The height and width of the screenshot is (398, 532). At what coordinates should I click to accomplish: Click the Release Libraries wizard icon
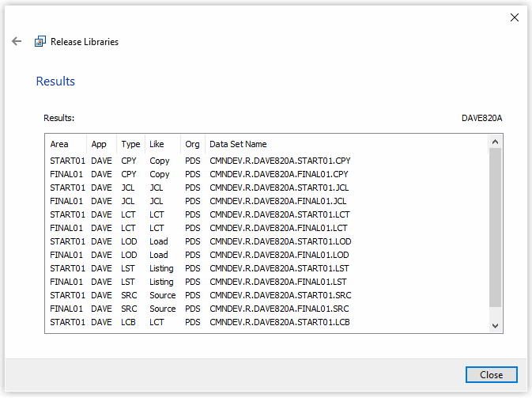pos(40,41)
